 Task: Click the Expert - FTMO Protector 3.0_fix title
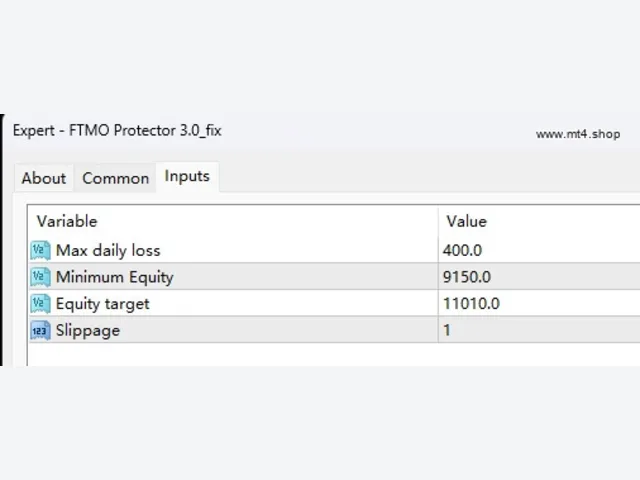point(117,131)
